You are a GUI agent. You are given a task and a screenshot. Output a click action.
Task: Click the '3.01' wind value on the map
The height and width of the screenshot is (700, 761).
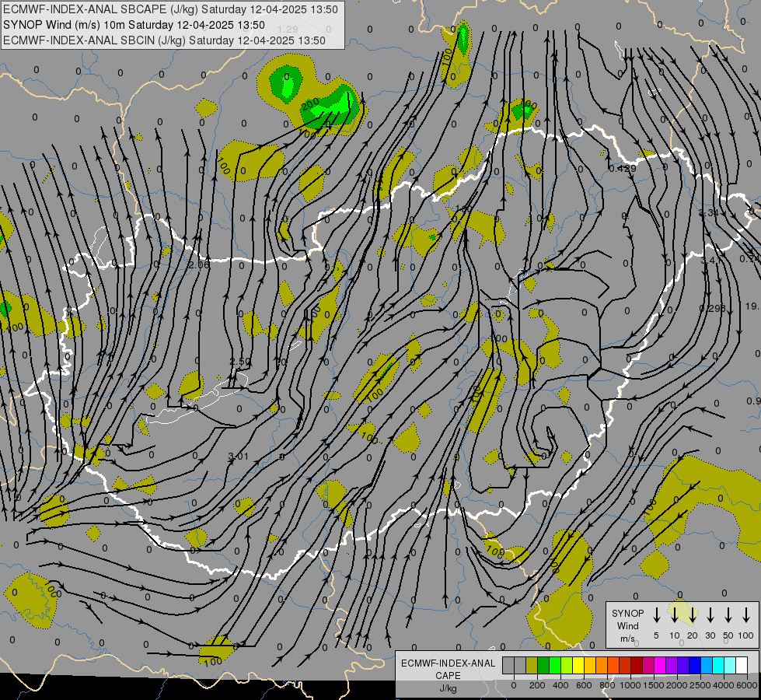point(238,456)
